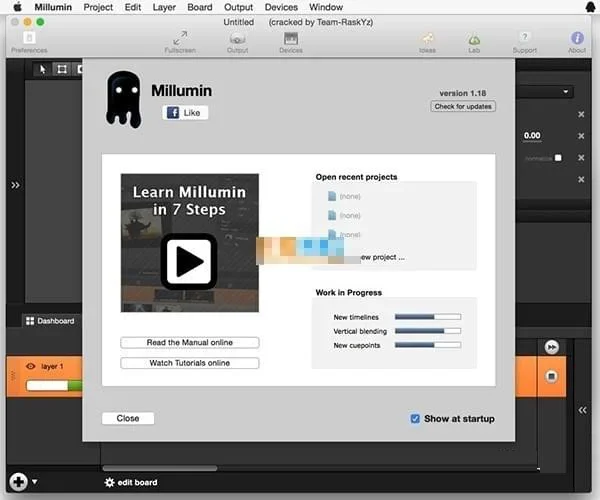600x500 pixels.
Task: Click the X beside the 0.00 value
Action: (581, 136)
